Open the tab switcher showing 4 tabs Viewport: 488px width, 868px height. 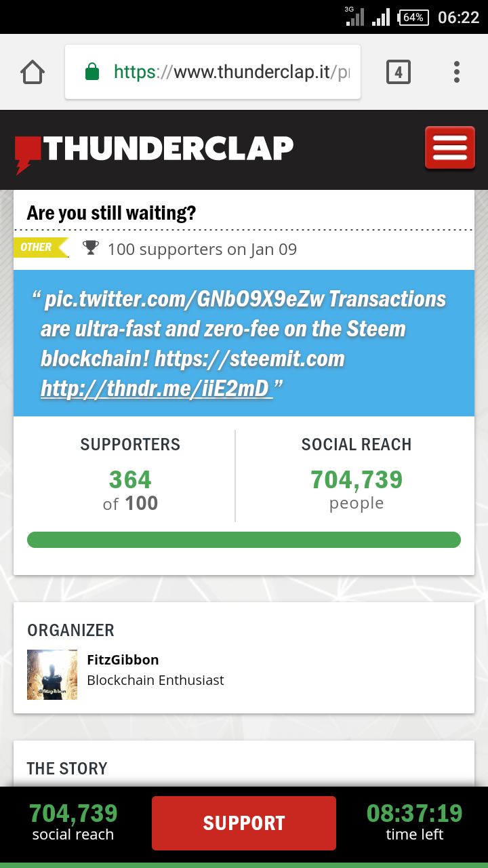(399, 72)
